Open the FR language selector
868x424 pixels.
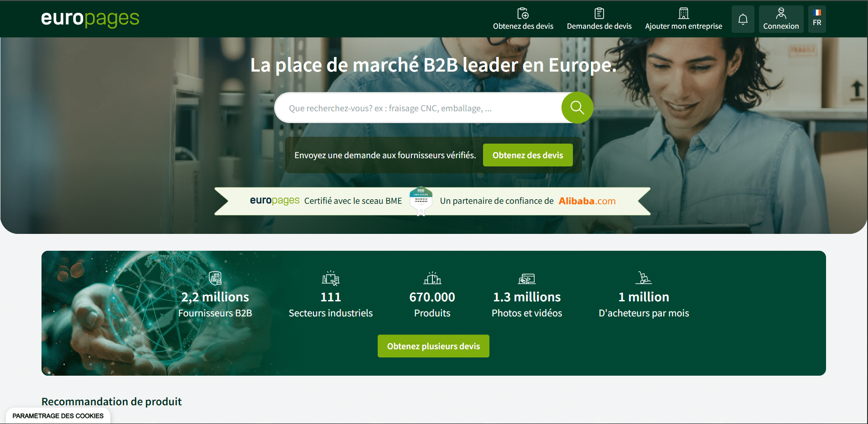click(816, 19)
